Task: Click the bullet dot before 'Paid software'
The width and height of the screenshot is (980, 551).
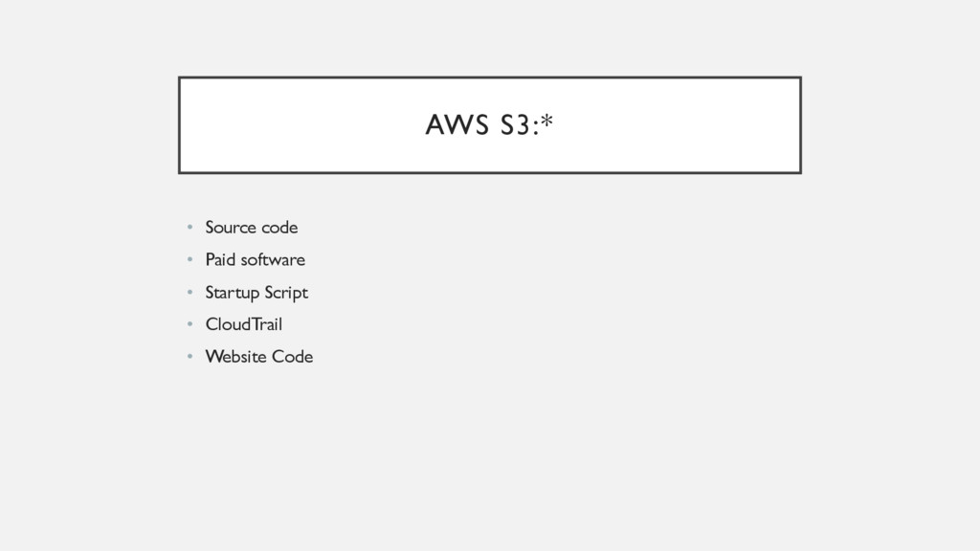Action: [190, 259]
